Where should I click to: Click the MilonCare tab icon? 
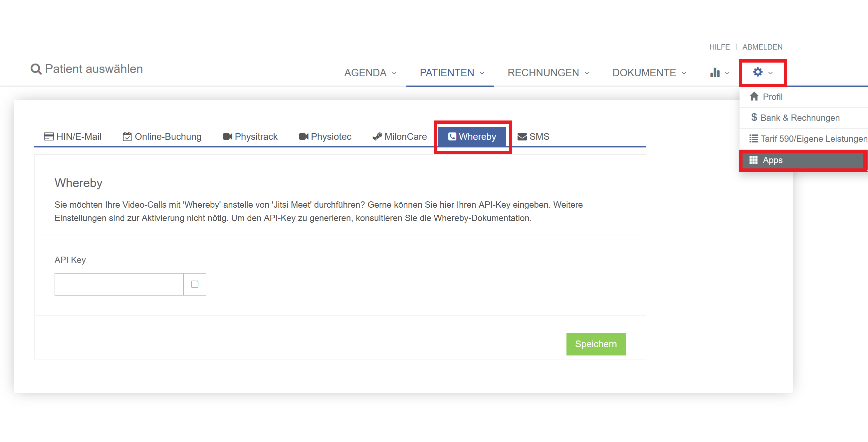(377, 136)
